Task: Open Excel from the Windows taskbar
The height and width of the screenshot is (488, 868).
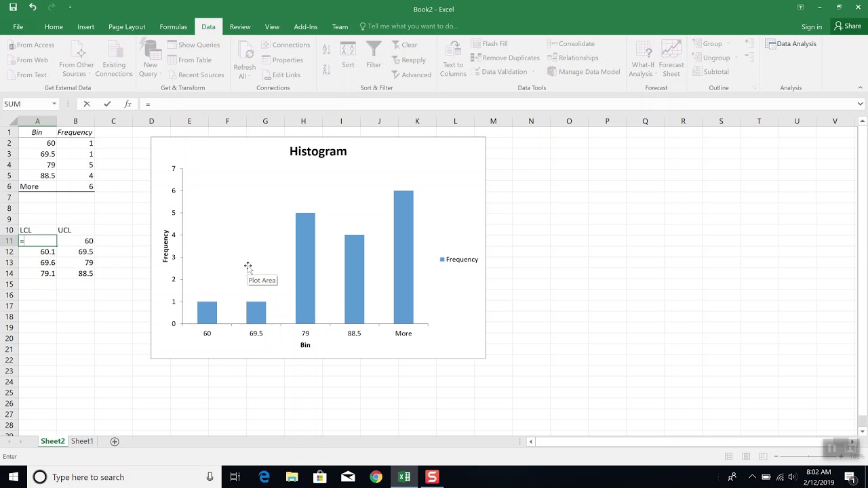Action: (404, 477)
